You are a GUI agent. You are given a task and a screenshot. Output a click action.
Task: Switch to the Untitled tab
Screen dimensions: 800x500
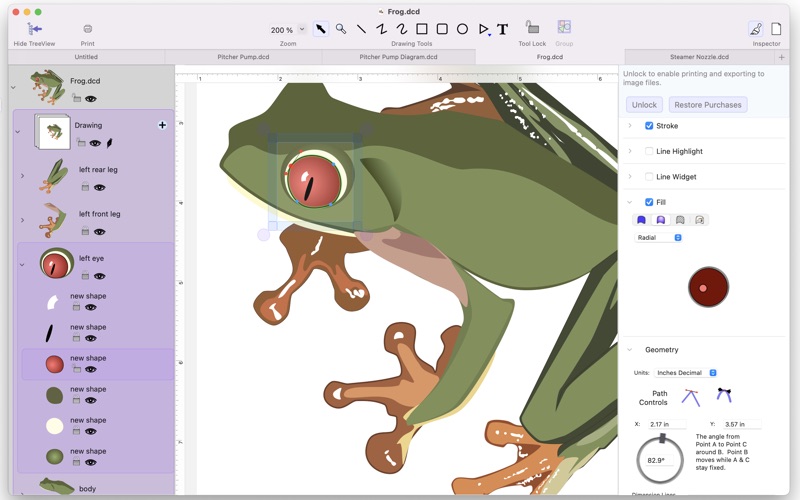coord(86,57)
